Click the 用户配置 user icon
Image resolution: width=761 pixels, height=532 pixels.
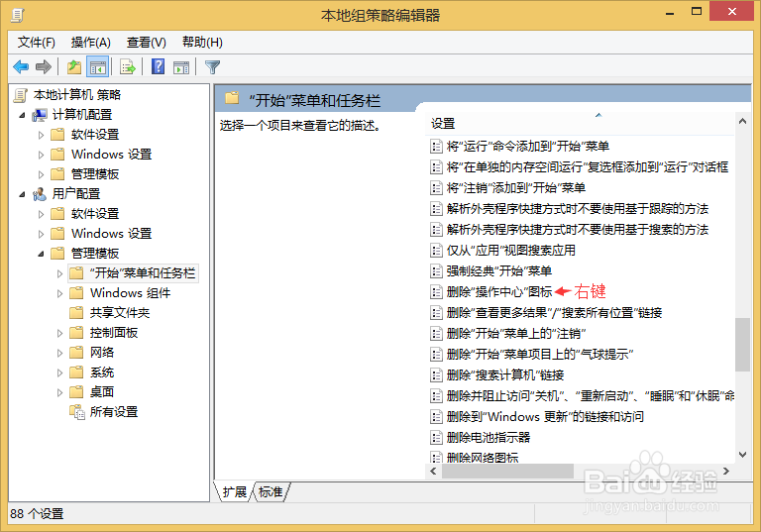pyautogui.click(x=40, y=194)
